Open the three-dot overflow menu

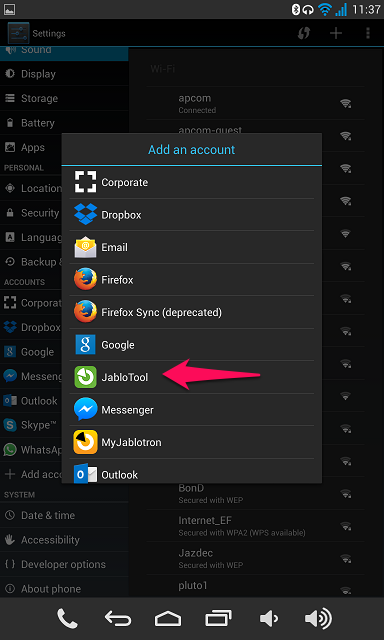[368, 33]
